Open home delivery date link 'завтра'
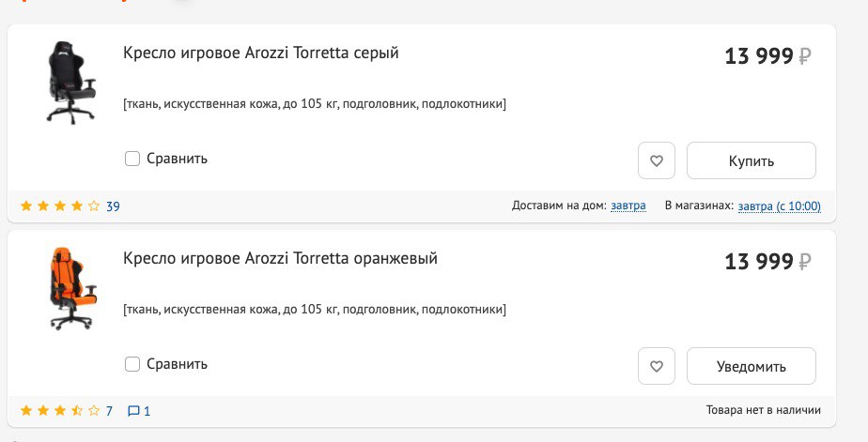This screenshot has height=442, width=868. coord(628,206)
